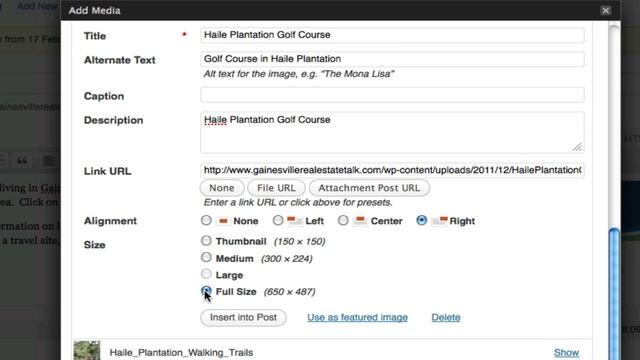Image resolution: width=640 pixels, height=360 pixels.
Task: Select Thumbnail size (150 × 150)
Action: click(206, 241)
